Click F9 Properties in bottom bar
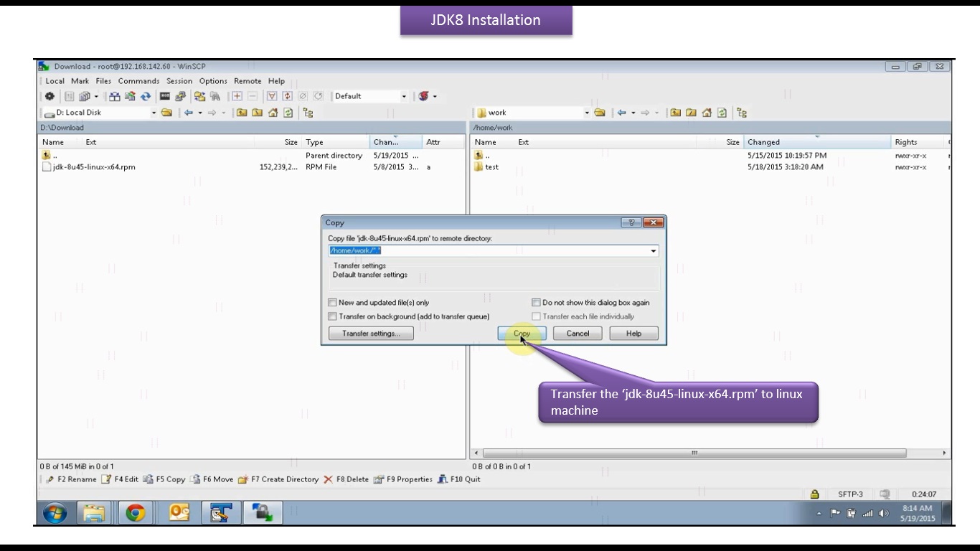Viewport: 980px width, 551px height. click(x=403, y=479)
